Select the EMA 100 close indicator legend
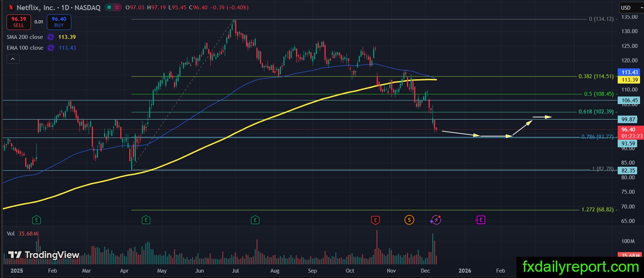Screen dimensions: 644x278 25,48
